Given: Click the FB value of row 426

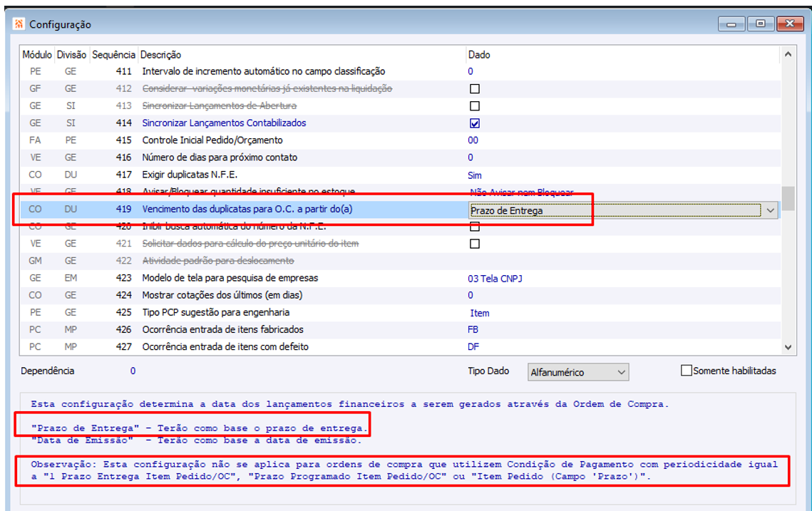Looking at the screenshot, I should pyautogui.click(x=473, y=330).
